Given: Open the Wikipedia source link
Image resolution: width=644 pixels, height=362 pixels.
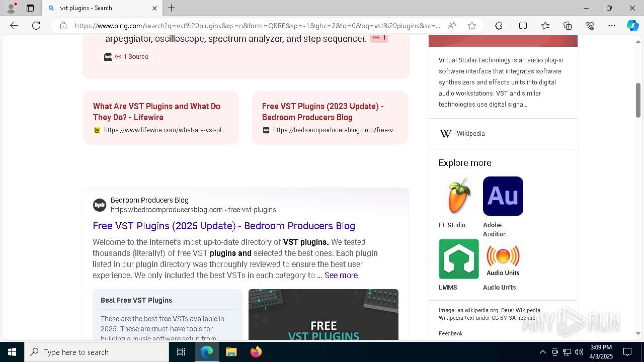Looking at the screenshot, I should pyautogui.click(x=470, y=134).
